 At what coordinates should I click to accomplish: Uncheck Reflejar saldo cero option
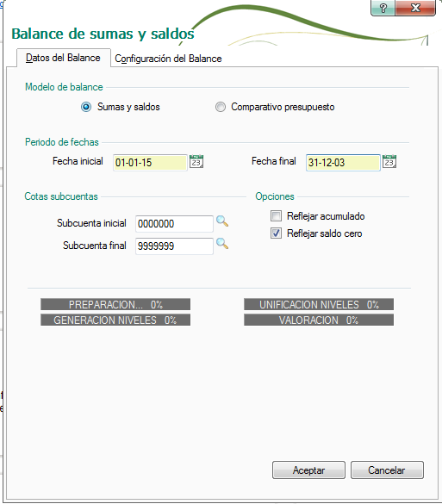coord(276,233)
